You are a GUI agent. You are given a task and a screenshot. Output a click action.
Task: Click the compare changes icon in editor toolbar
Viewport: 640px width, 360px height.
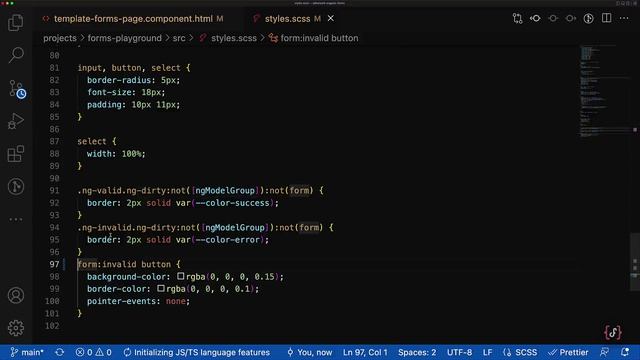click(518, 18)
